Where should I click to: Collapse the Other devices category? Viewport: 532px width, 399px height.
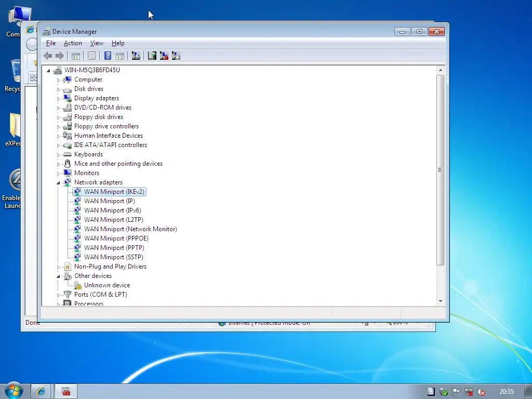58,276
